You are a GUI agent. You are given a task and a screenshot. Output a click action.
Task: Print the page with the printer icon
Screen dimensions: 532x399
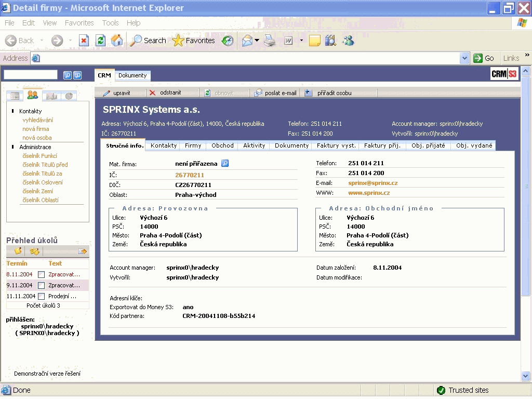point(270,41)
